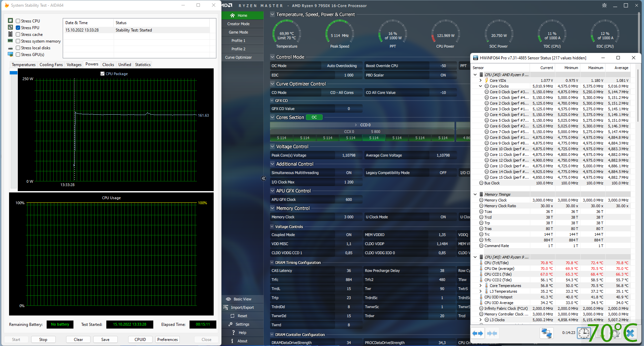Screen dimensions: 644x346
Task: Open Ryzen Master Home via its house icon
Action: [232, 15]
